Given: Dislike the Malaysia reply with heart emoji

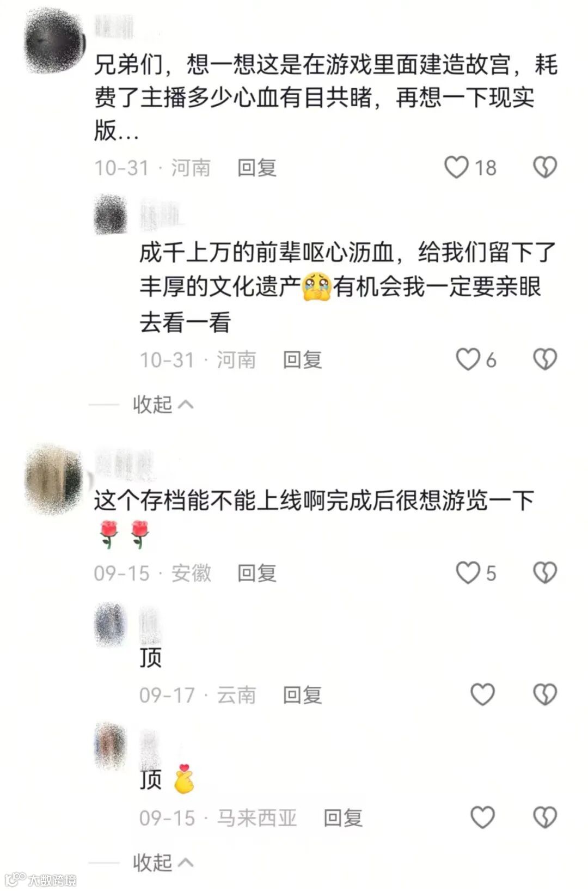Looking at the screenshot, I should (544, 817).
